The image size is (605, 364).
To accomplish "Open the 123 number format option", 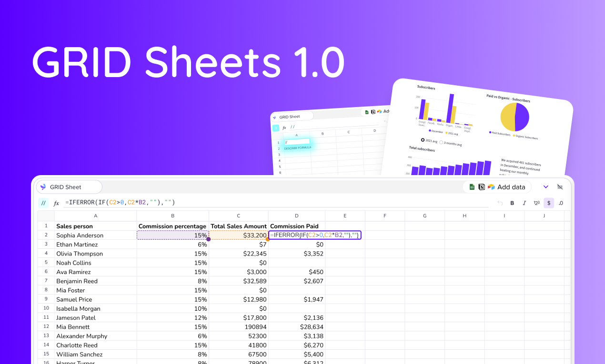I will (536, 203).
